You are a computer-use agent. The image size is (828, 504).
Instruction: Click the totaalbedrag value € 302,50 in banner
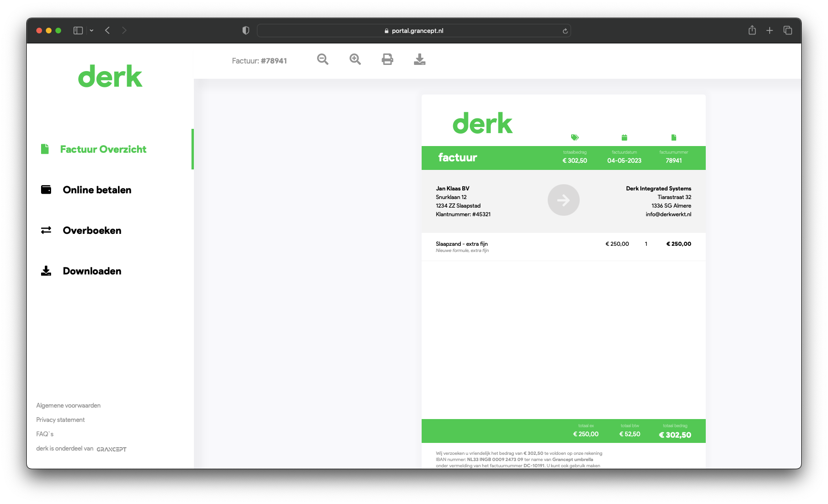click(x=575, y=160)
